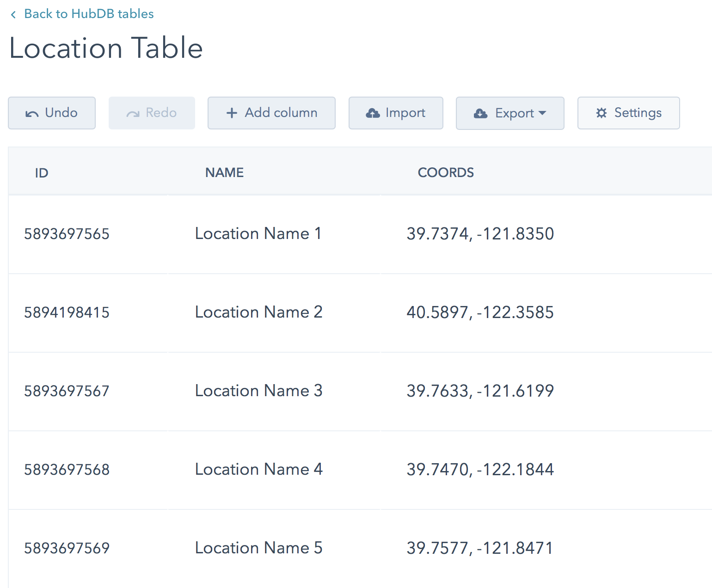
Task: Click the Redo arrow icon
Action: pyautogui.click(x=133, y=112)
